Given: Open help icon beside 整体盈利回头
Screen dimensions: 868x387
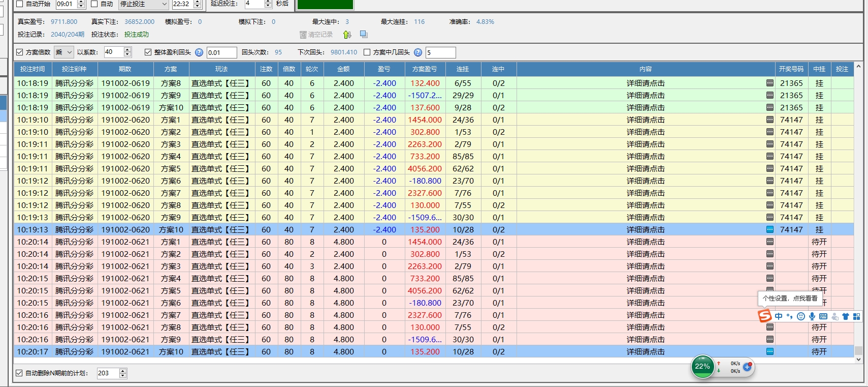Looking at the screenshot, I should (199, 52).
